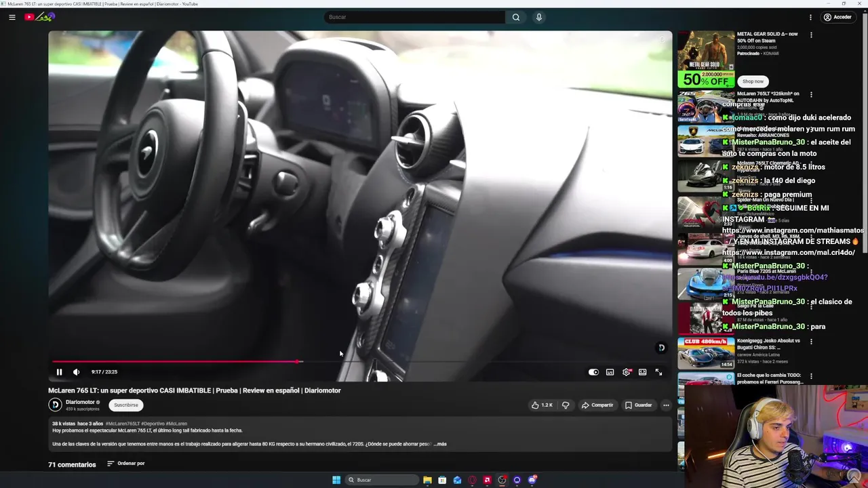Click the Guardar save button
The image size is (868, 488).
[x=639, y=405]
